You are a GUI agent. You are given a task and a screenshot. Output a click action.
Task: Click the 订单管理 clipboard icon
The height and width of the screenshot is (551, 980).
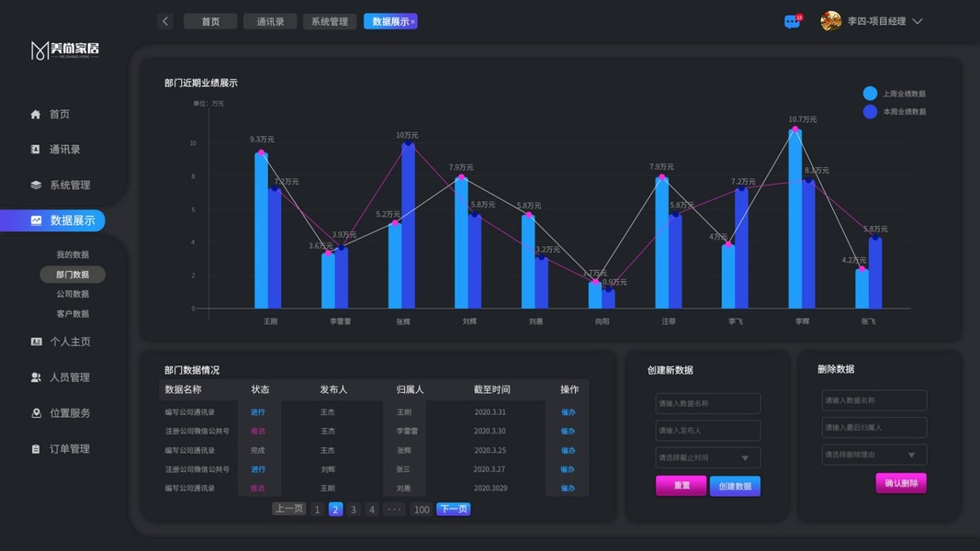[x=36, y=448]
